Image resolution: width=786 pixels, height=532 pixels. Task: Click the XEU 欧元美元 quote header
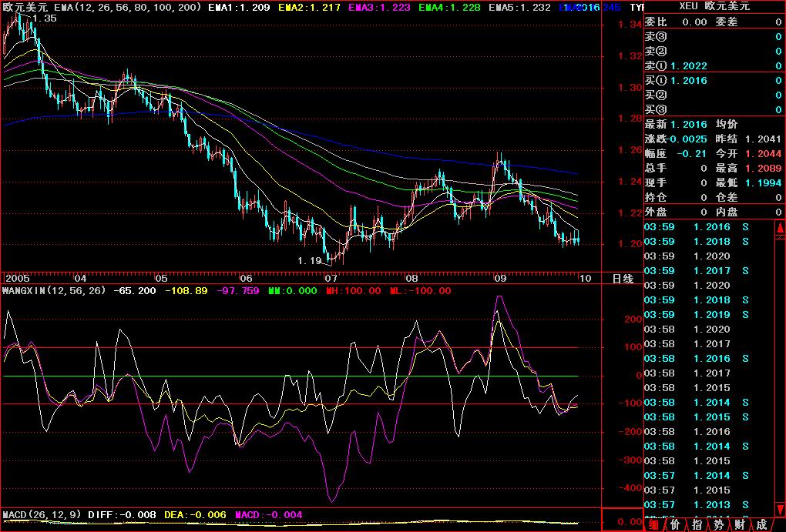pyautogui.click(x=714, y=6)
